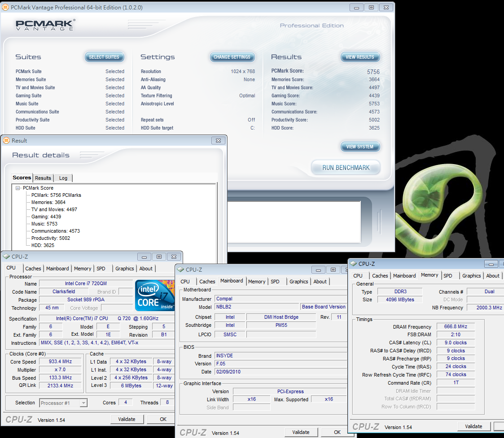
Task: Open Graphics tab in right CPU-Z window
Action: pos(472,276)
